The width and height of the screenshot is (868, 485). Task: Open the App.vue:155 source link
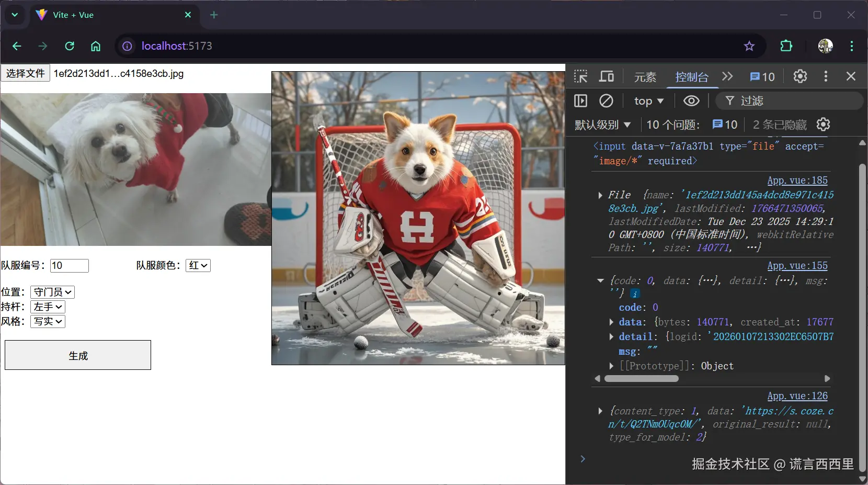(x=797, y=265)
